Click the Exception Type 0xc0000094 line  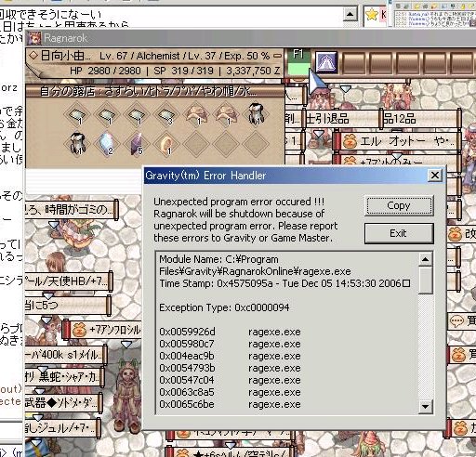click(x=224, y=307)
